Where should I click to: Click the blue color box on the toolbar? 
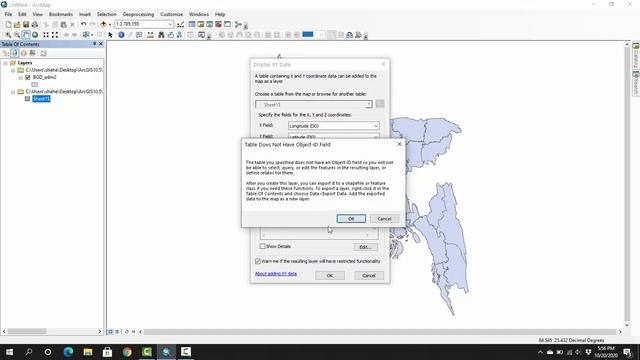tap(308, 35)
